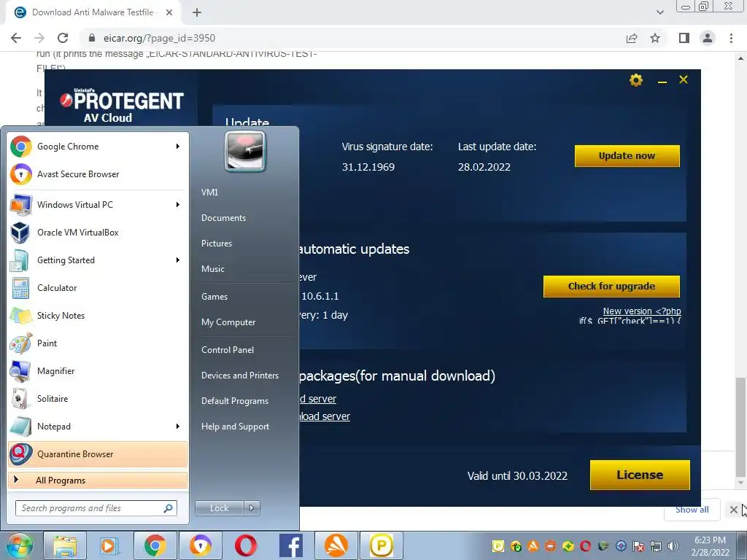Open network tray icon

pyautogui.click(x=656, y=546)
